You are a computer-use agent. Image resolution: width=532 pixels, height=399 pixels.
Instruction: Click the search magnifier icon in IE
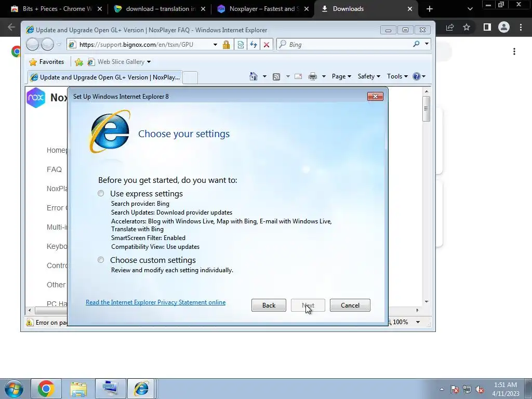(x=416, y=44)
